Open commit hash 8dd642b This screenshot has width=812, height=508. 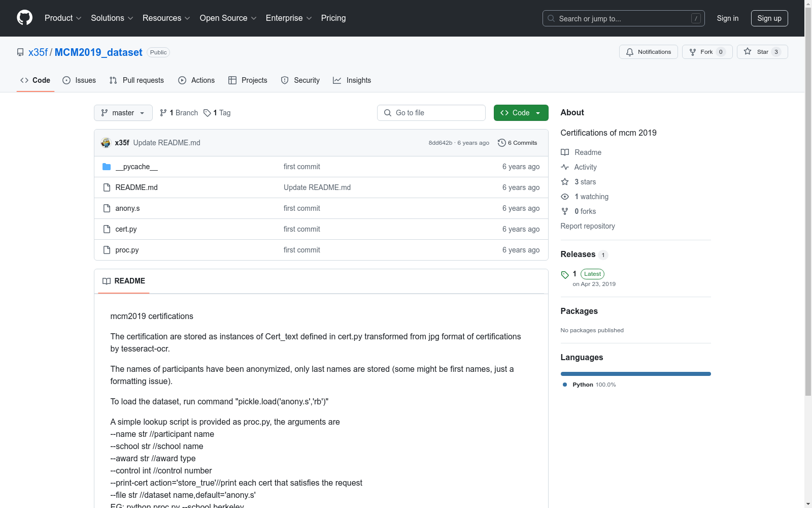click(x=441, y=143)
